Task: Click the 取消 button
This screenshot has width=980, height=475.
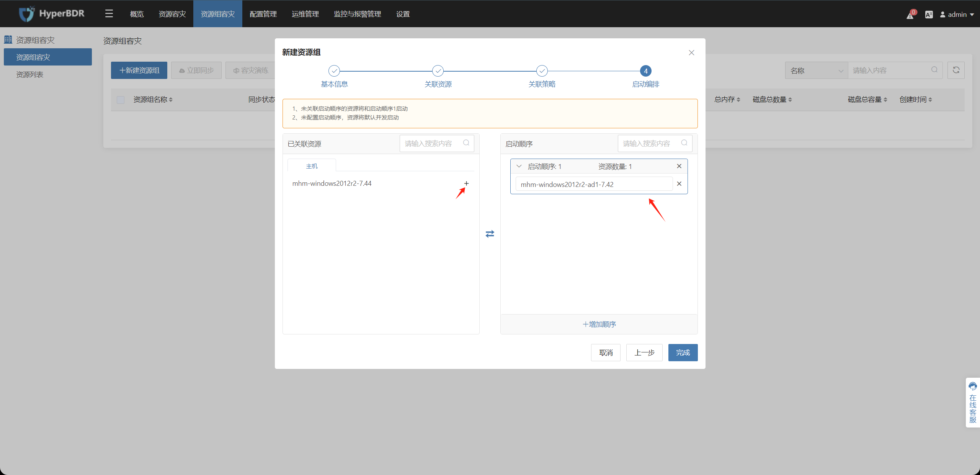Action: (606, 352)
